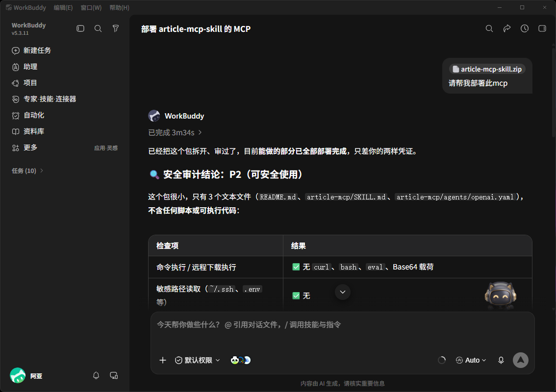Click the conversation title 部署 article-mcp-skill 的 MCP
The height and width of the screenshot is (392, 556).
click(196, 29)
